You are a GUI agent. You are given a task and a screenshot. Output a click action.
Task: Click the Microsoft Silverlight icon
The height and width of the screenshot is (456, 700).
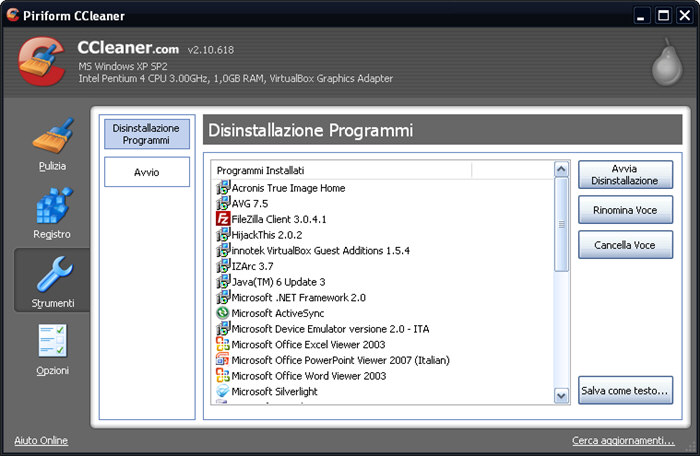click(222, 391)
